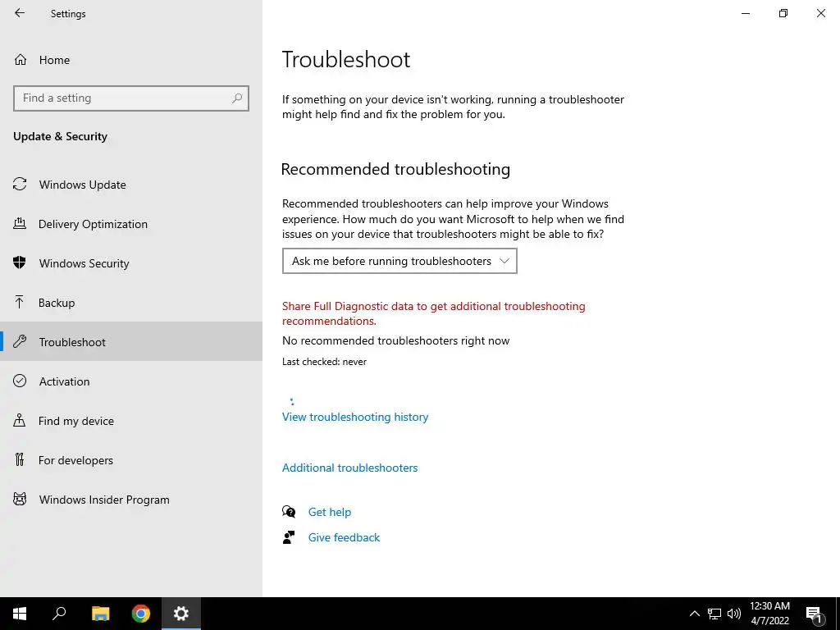Minimize the Settings window
Viewport: 840px width, 630px height.
(x=746, y=13)
